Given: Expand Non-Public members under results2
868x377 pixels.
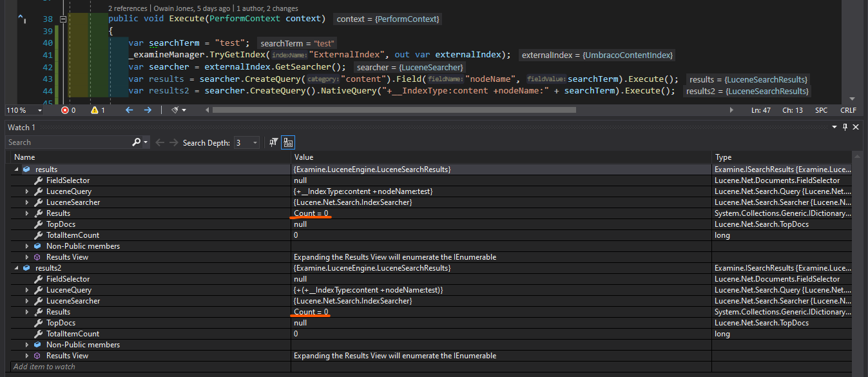Looking at the screenshot, I should (x=27, y=345).
